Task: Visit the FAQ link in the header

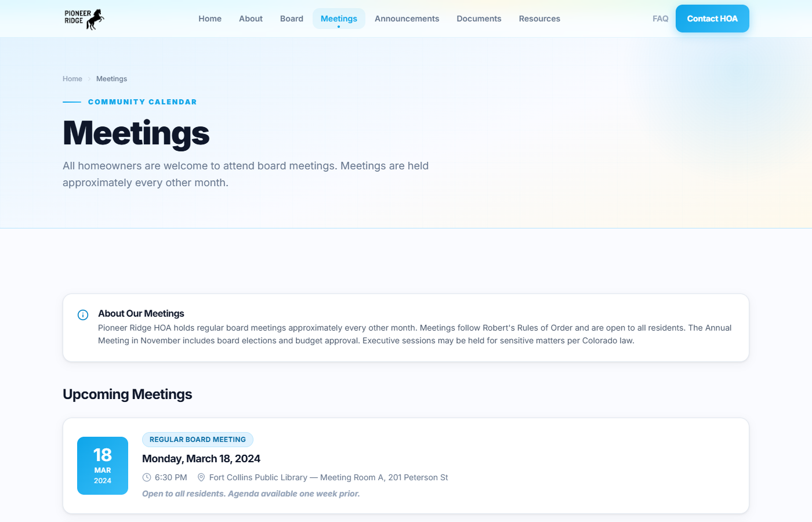Action: coord(660,19)
